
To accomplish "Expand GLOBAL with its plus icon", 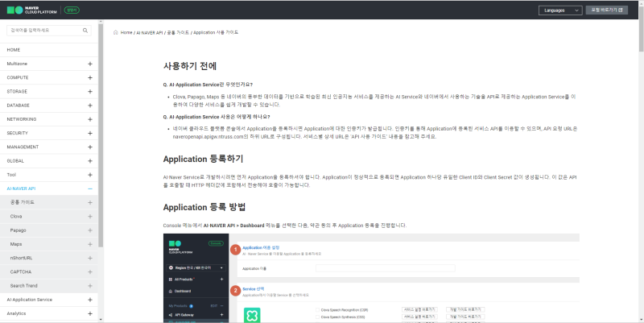I will click(x=90, y=161).
